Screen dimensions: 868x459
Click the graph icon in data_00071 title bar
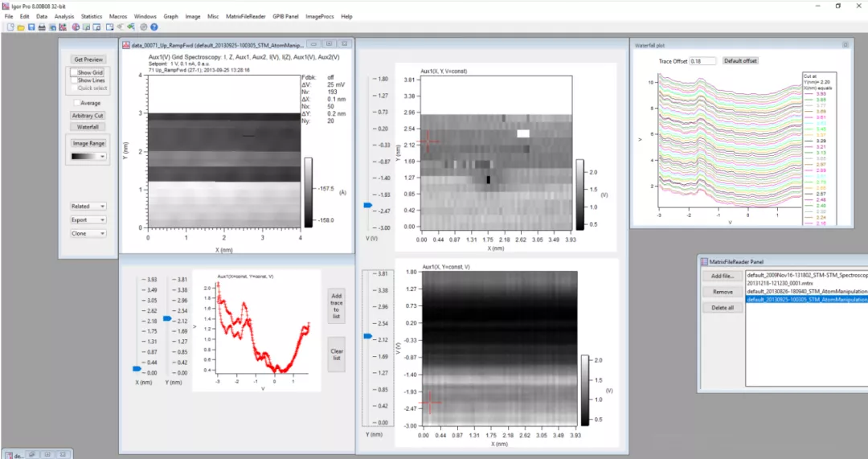tap(126, 44)
